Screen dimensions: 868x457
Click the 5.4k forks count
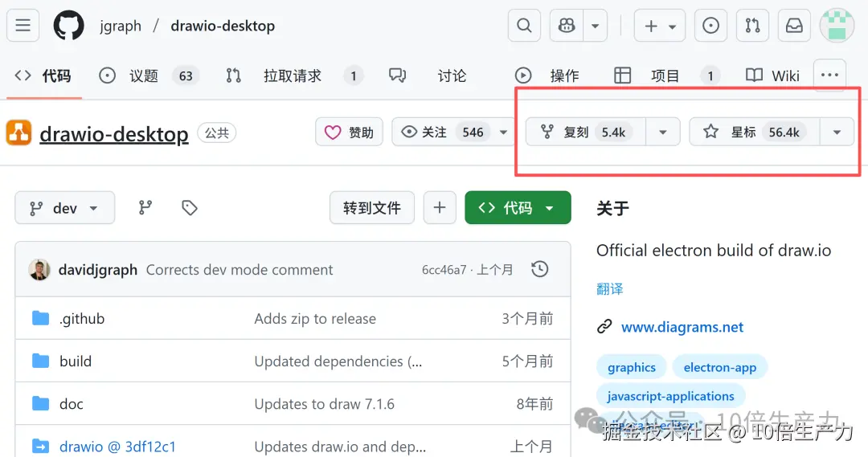(613, 133)
